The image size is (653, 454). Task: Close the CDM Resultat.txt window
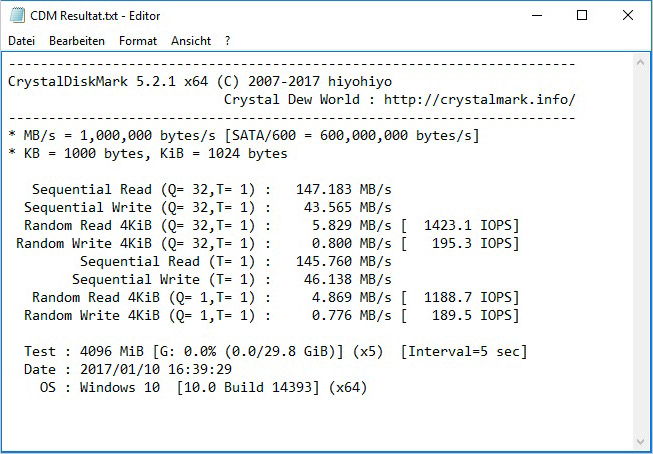tap(628, 15)
